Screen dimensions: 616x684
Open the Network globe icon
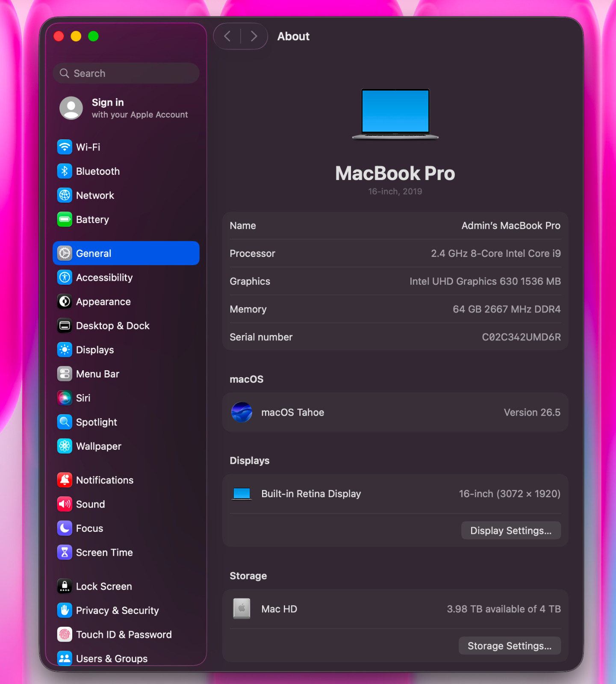pyautogui.click(x=65, y=195)
